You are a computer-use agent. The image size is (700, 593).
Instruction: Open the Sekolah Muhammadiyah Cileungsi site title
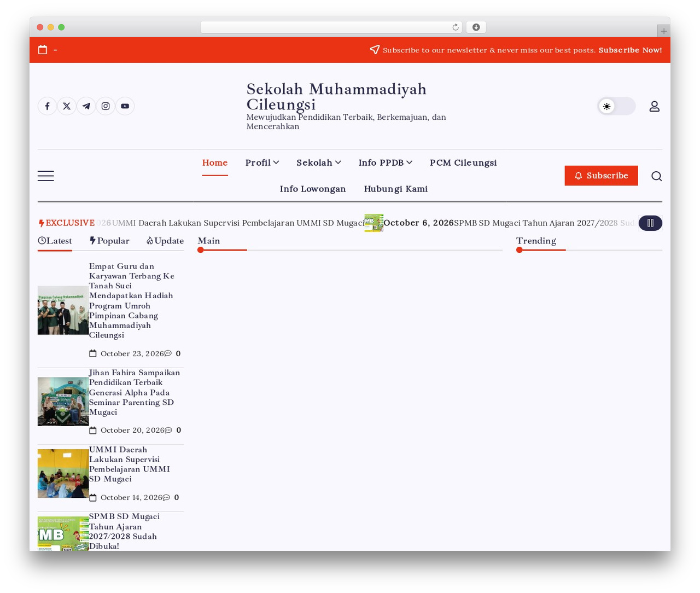coord(336,96)
